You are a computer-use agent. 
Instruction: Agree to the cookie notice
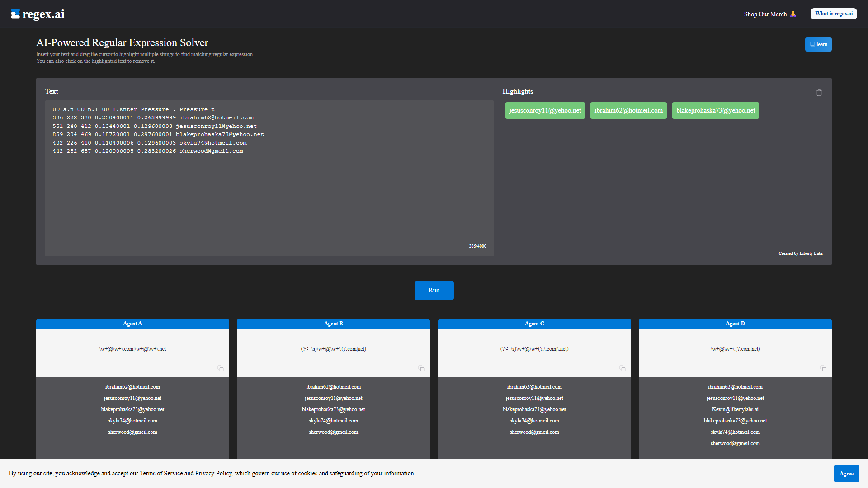pyautogui.click(x=846, y=474)
